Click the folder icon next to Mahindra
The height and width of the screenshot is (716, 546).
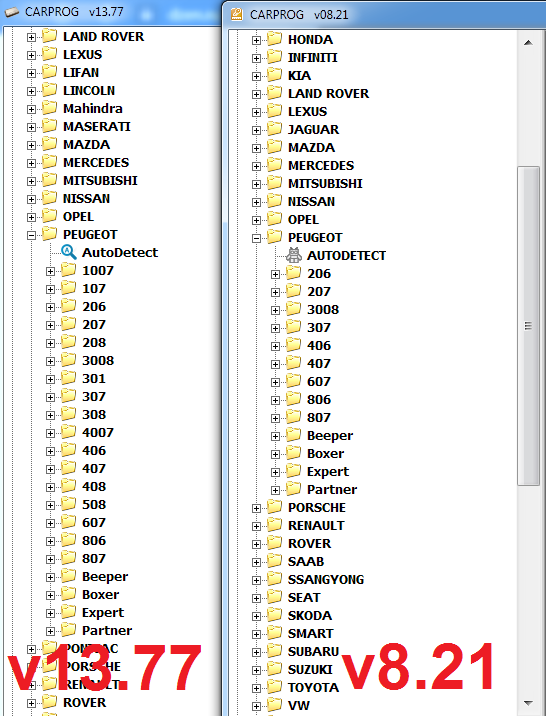click(x=49, y=108)
